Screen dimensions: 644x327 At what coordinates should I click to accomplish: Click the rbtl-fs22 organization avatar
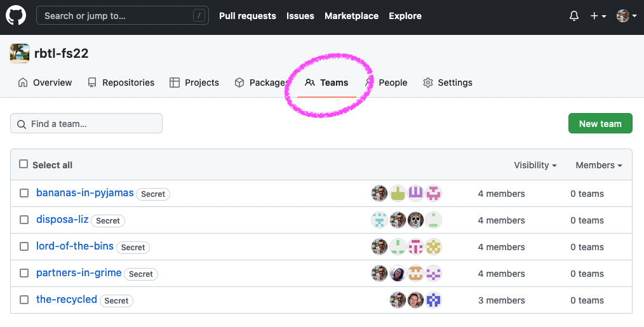point(20,53)
